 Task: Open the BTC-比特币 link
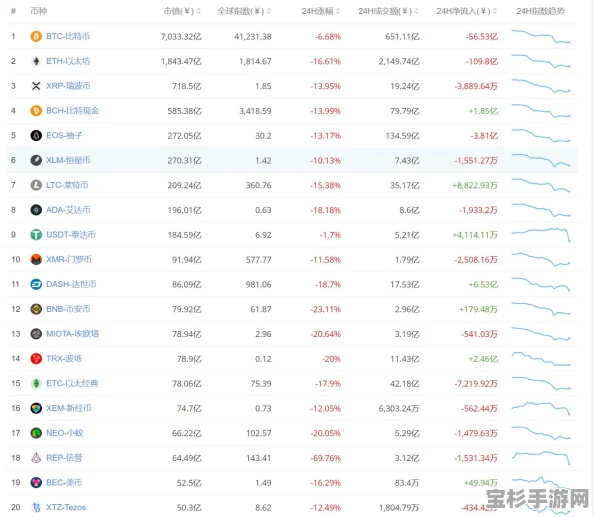(68, 36)
